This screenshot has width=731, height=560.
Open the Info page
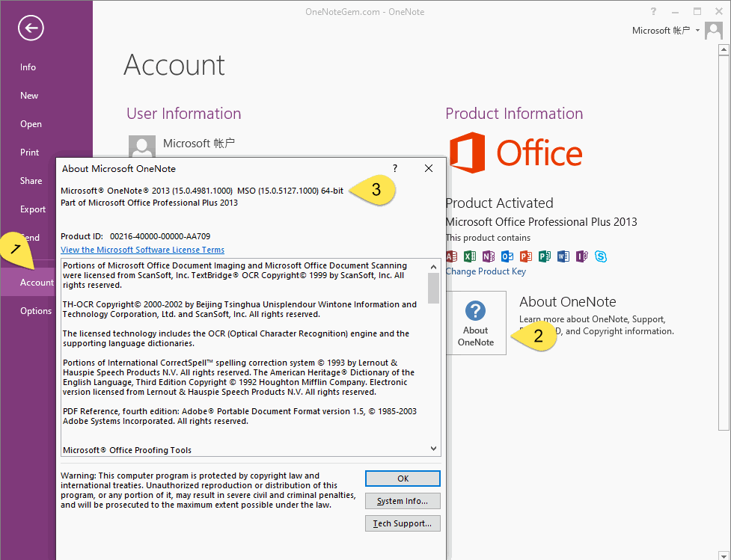28,67
